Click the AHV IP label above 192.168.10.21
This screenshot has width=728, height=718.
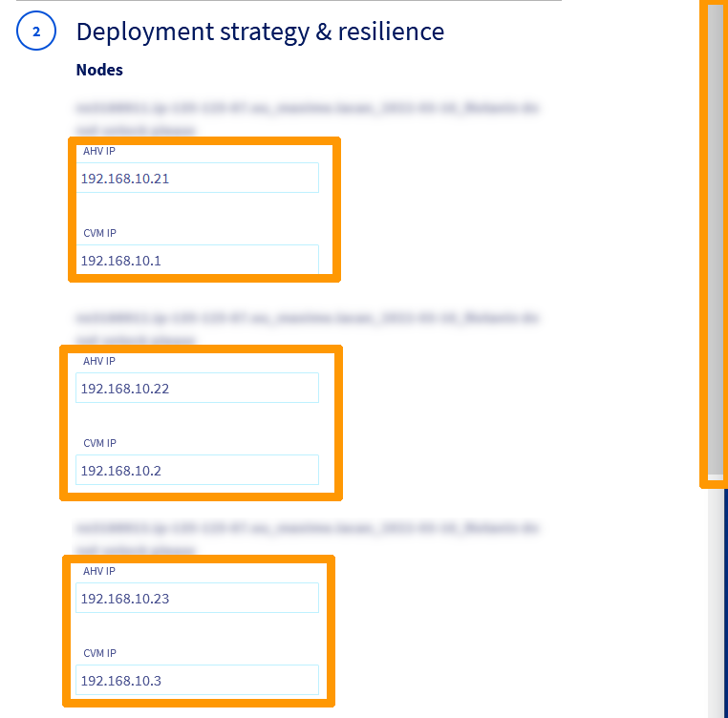point(99,151)
